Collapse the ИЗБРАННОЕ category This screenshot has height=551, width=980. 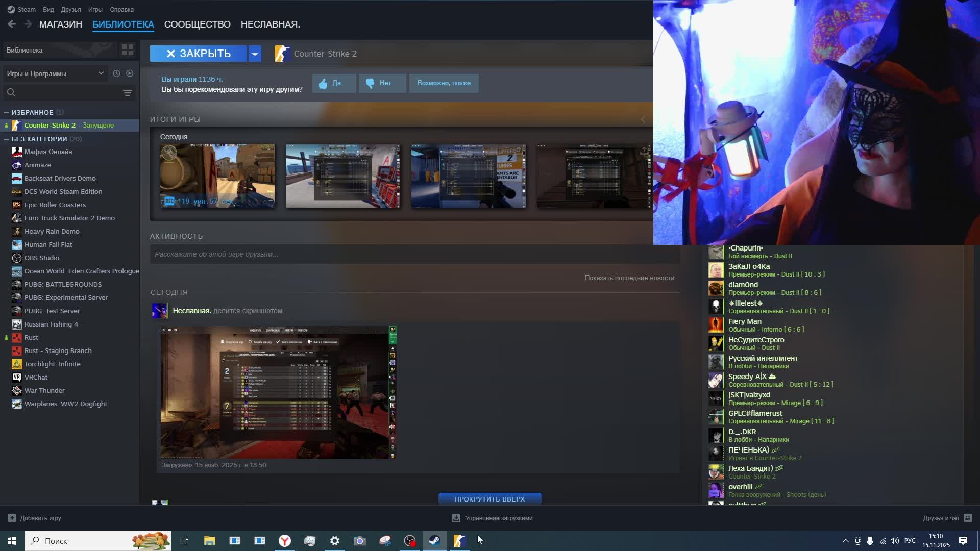click(7, 112)
